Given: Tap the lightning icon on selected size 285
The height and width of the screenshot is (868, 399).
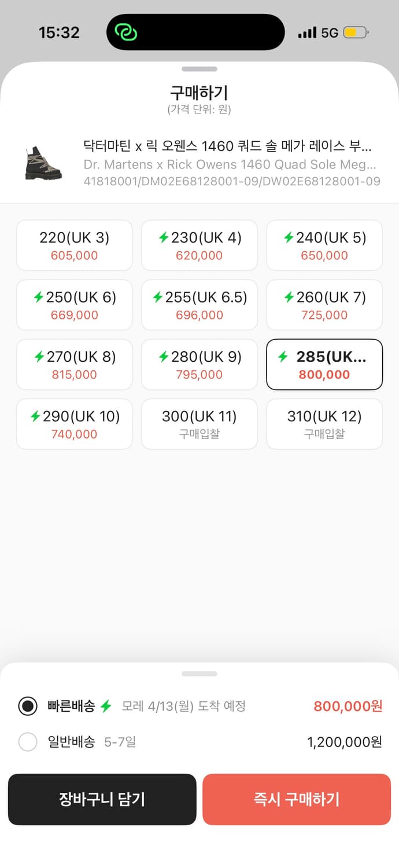Looking at the screenshot, I should [283, 357].
